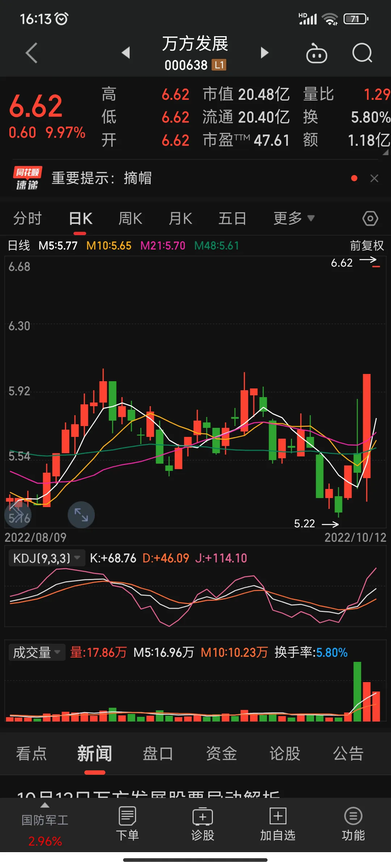Viewport: 391px width, 868px height.
Task: Tap the M21:5.70 moving average label
Action: click(163, 246)
